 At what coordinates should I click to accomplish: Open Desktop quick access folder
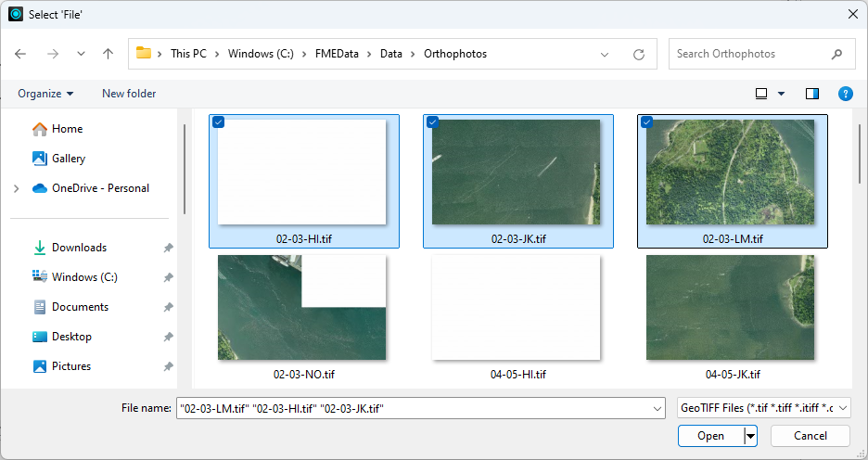point(71,337)
